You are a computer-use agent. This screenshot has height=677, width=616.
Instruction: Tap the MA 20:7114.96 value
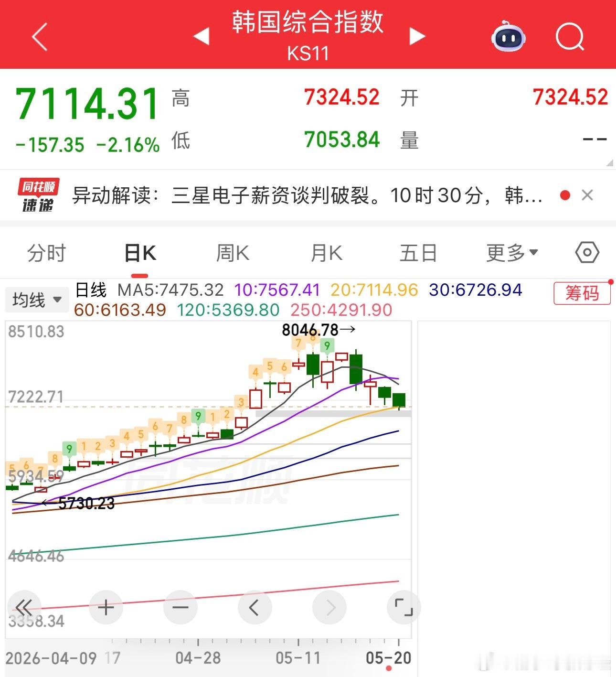[x=374, y=290]
